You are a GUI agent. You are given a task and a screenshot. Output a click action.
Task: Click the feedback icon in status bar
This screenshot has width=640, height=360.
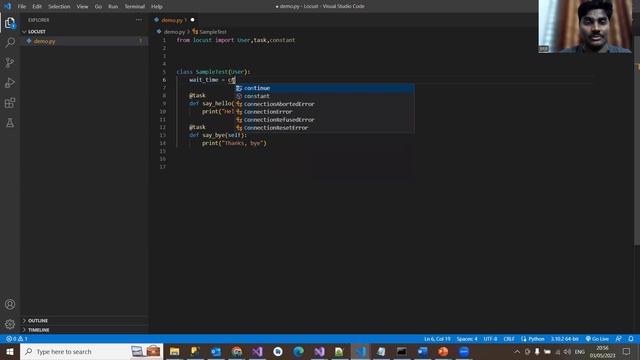coord(619,339)
